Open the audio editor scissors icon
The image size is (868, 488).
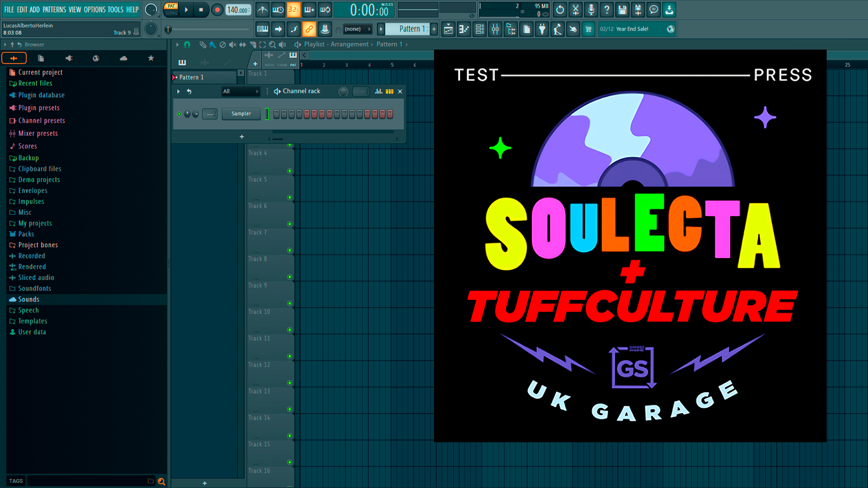tap(576, 10)
